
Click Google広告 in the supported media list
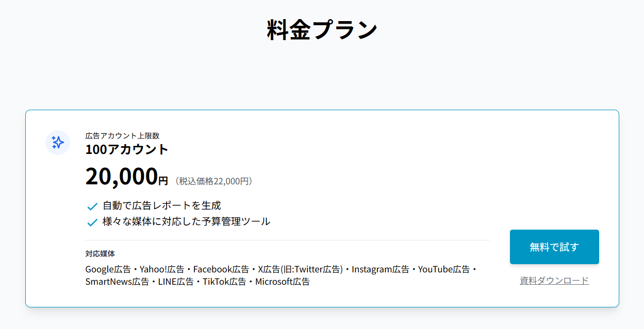click(108, 269)
